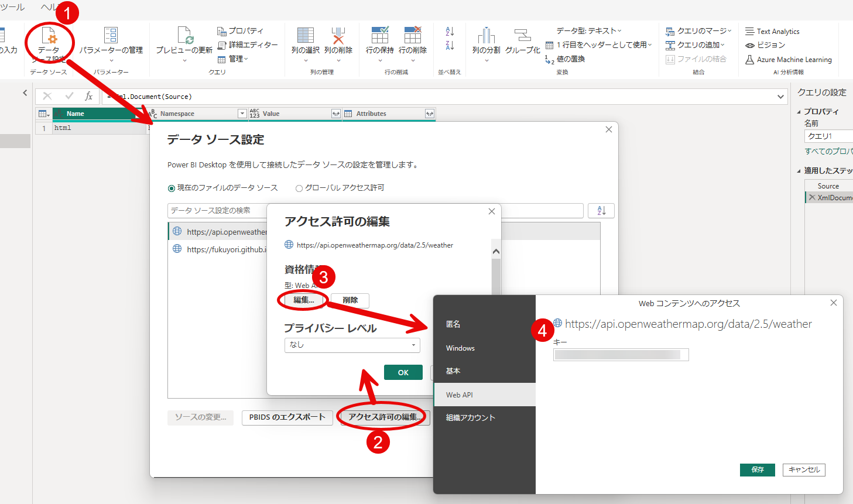The height and width of the screenshot is (504, 853).
Task: Expand the Attributes column
Action: tap(430, 114)
